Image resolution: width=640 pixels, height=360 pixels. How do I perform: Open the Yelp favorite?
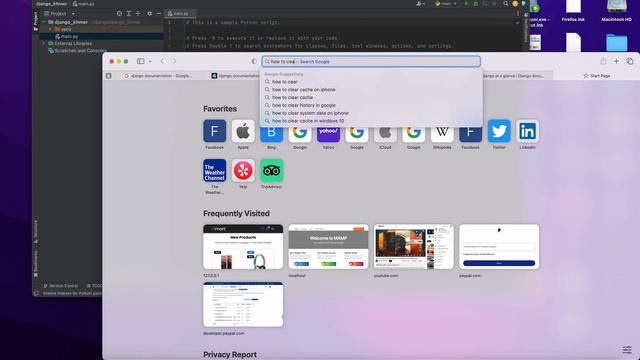[243, 171]
